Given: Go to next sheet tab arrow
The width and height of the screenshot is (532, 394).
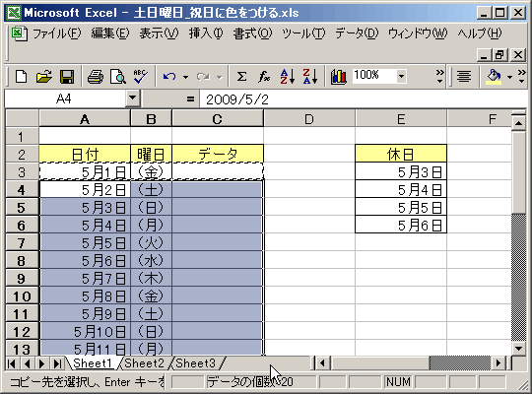Looking at the screenshot, I should 41,363.
